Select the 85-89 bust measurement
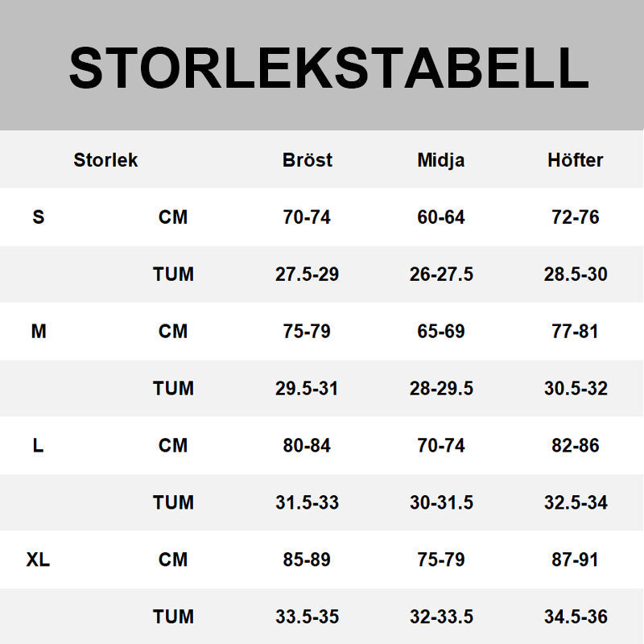Viewport: 644px width, 644px height. (x=307, y=559)
